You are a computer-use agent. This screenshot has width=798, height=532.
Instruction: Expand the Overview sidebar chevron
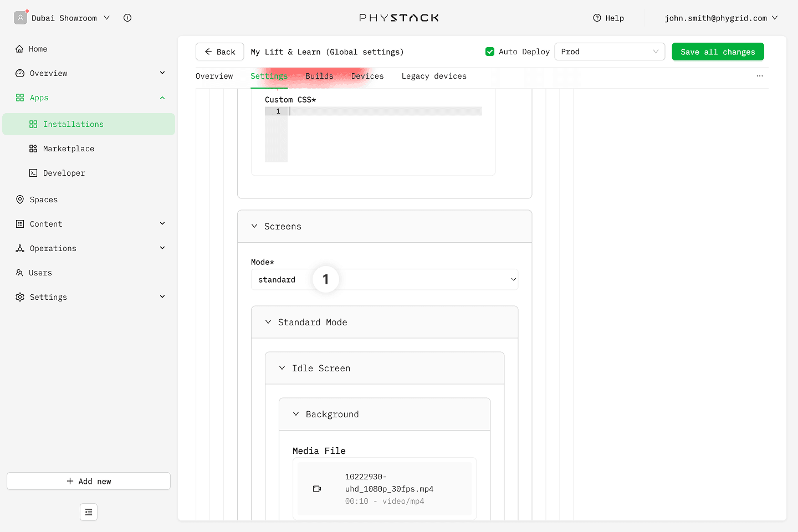(162, 73)
